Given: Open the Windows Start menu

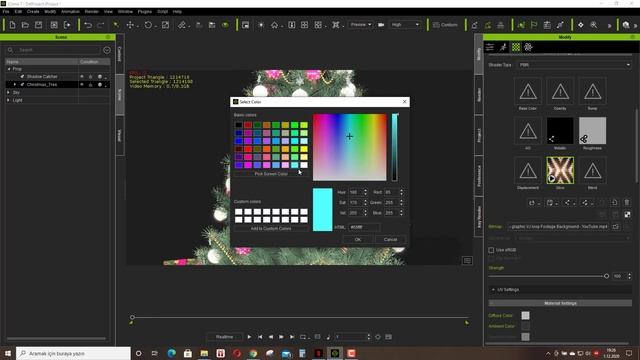Looking at the screenshot, I should click(x=8, y=353).
